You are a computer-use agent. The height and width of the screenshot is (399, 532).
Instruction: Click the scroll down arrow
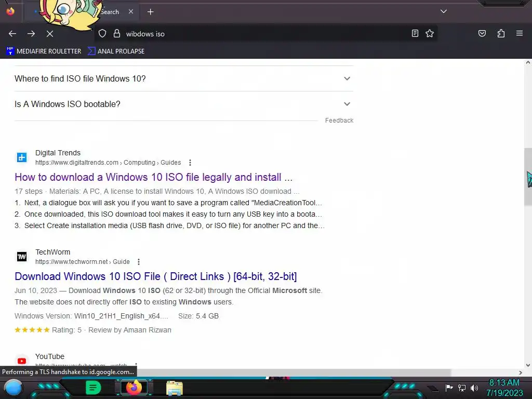tap(528, 365)
